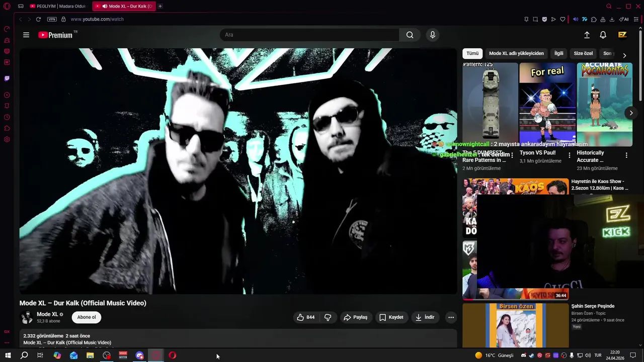Screen dimensions: 644x362
Task: Open the ad blocker shield icon
Action: click(544, 19)
